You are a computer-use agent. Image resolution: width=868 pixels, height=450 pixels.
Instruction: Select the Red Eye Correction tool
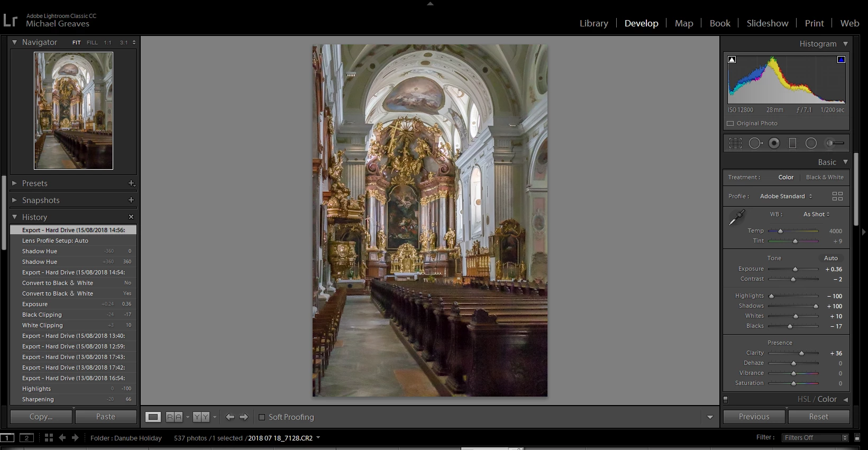pyautogui.click(x=774, y=143)
